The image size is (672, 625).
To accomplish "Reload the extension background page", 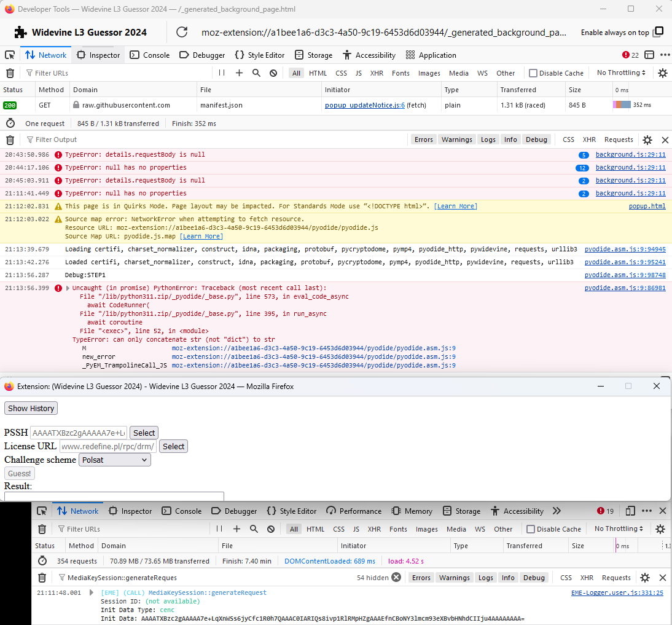I will tap(182, 32).
